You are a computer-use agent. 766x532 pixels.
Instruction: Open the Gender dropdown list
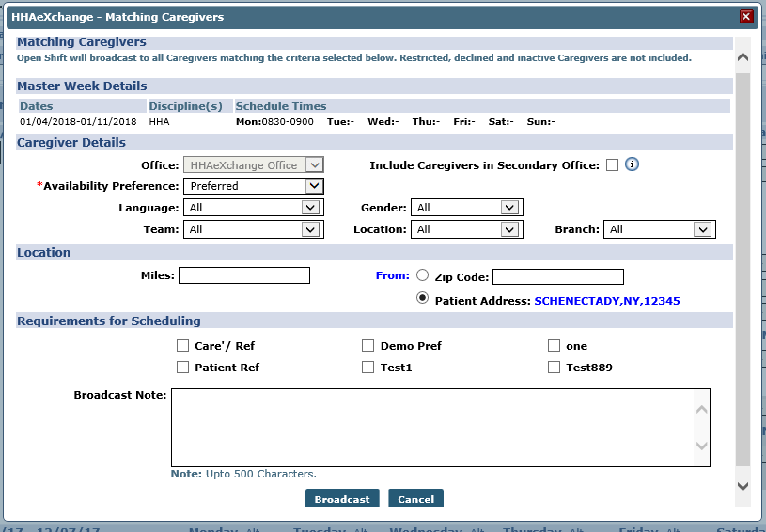click(467, 208)
